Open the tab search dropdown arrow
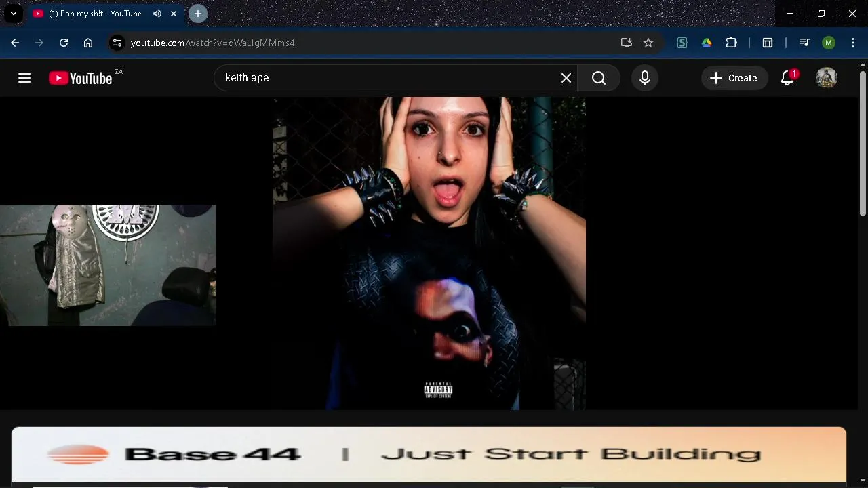Screen dimensions: 868x488 point(13,14)
